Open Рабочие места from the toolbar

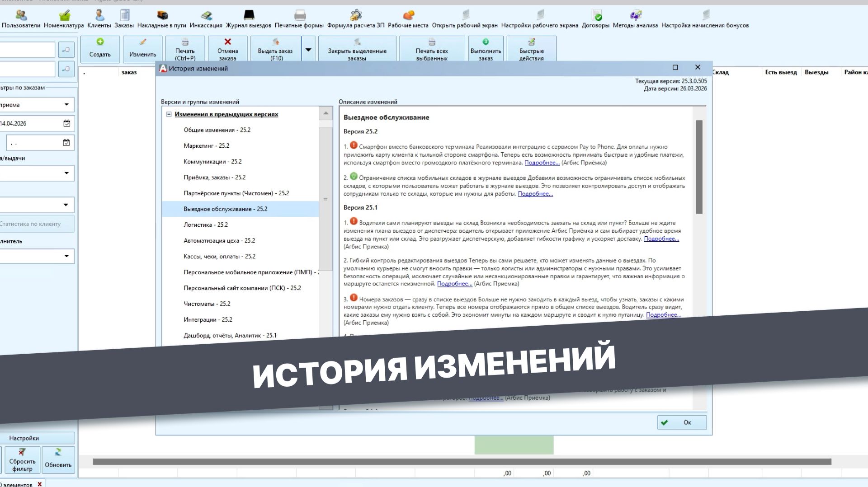409,18
